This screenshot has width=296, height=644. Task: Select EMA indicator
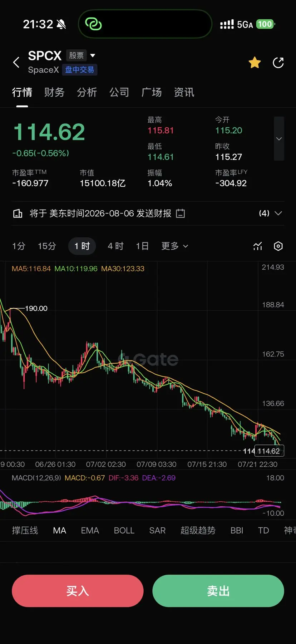(x=90, y=530)
